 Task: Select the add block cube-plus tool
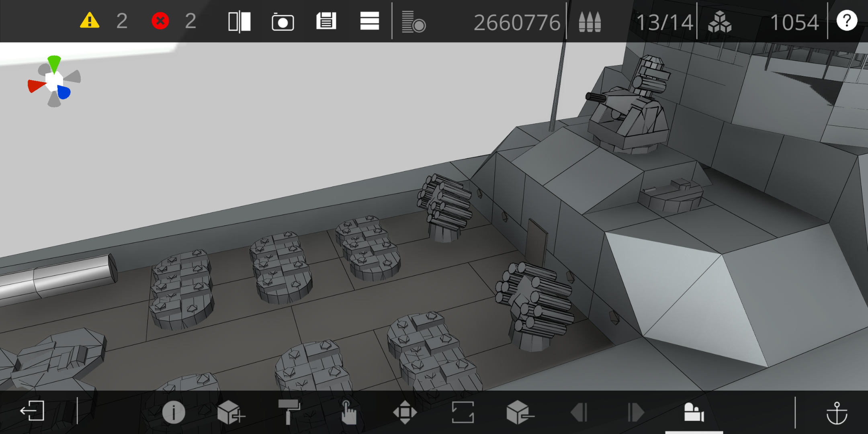click(x=231, y=412)
